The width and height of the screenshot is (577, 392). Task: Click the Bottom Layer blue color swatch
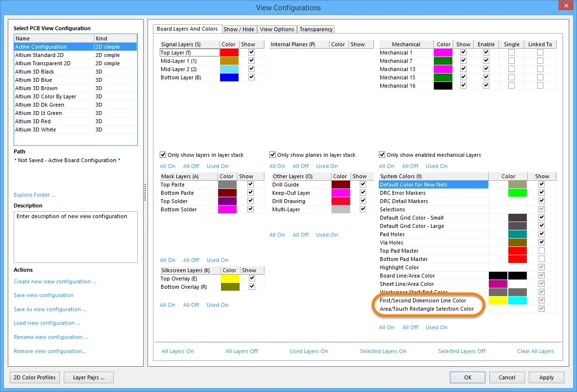229,77
